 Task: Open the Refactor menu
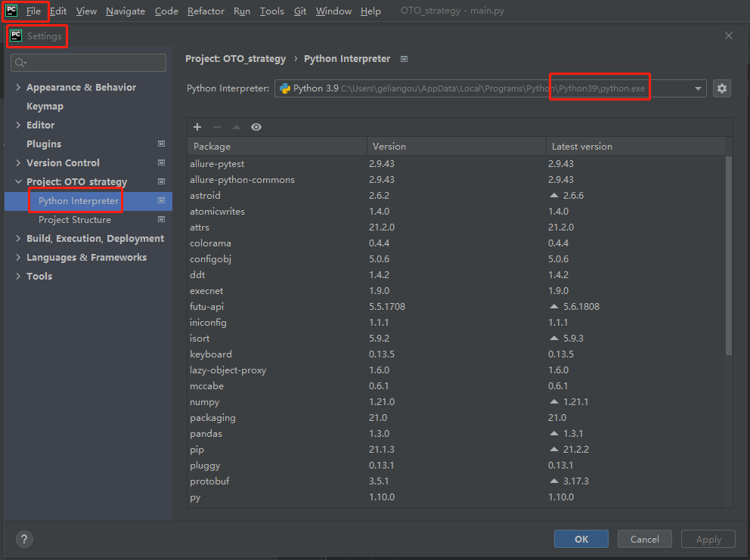[206, 11]
